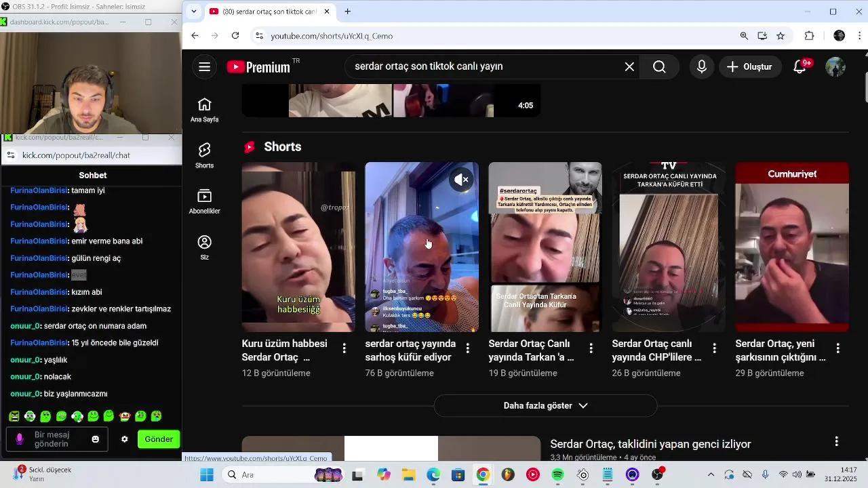This screenshot has height=488, width=868.
Task: Open Abonelikler in YouTube sidebar
Action: 204,201
